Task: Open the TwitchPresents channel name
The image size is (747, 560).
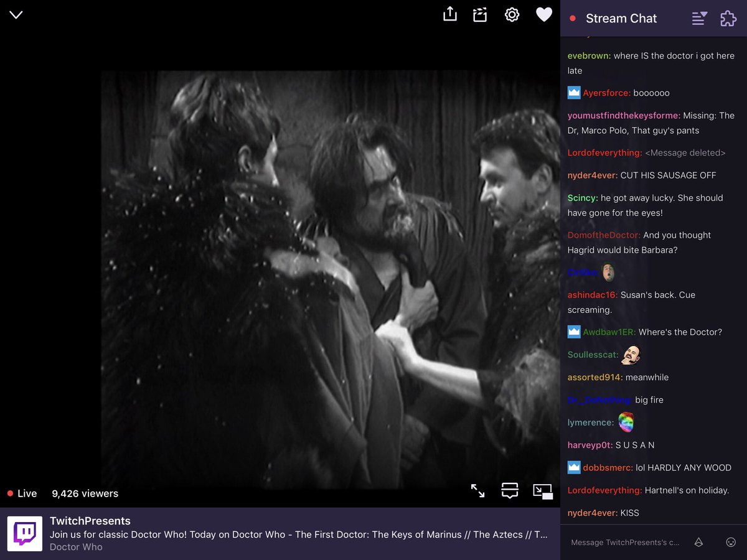Action: coord(90,521)
